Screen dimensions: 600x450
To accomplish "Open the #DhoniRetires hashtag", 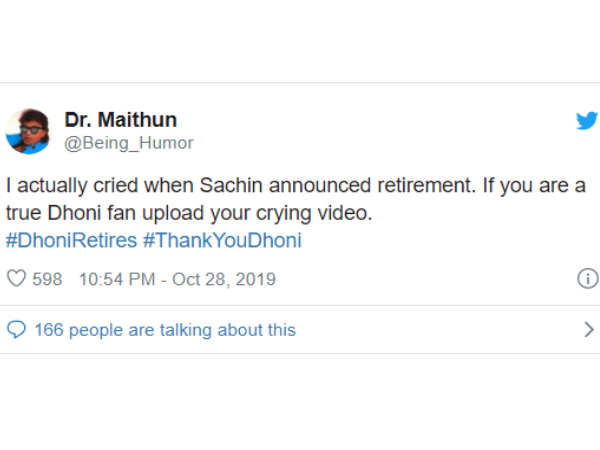I will (70, 241).
